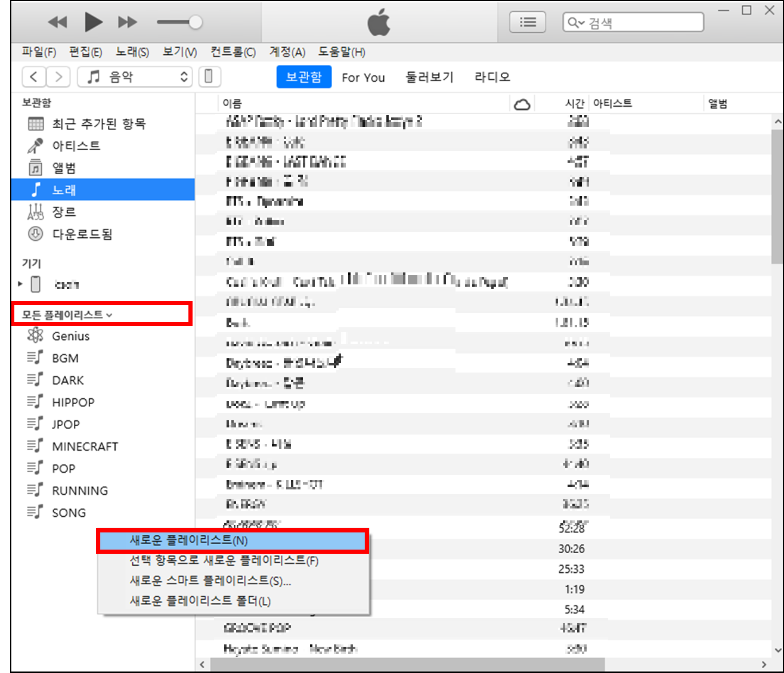Skip to next track with fast-forward

127,23
